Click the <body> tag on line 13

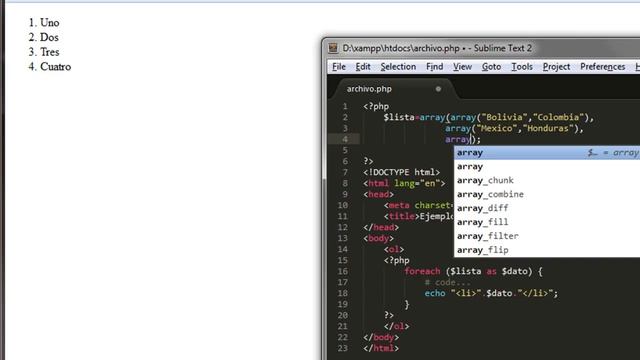(378, 238)
